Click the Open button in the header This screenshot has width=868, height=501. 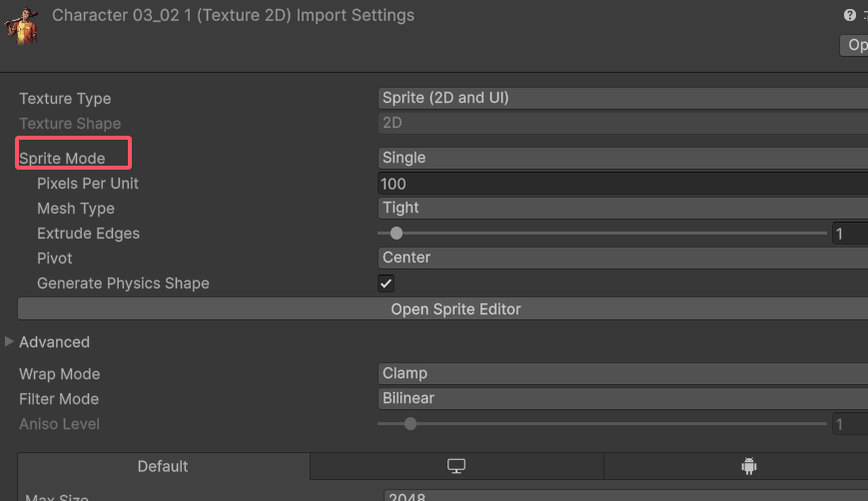(856, 45)
